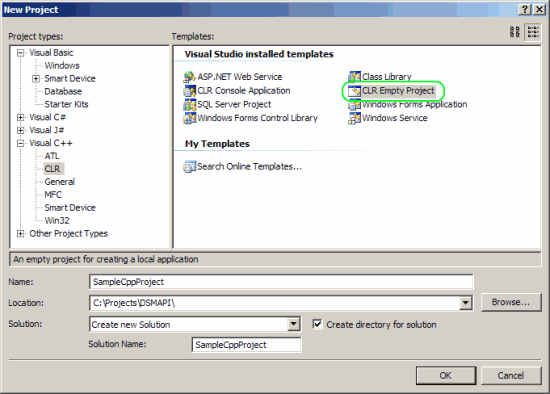Select Windows under Visual Basic
This screenshot has height=394, width=550.
62,66
